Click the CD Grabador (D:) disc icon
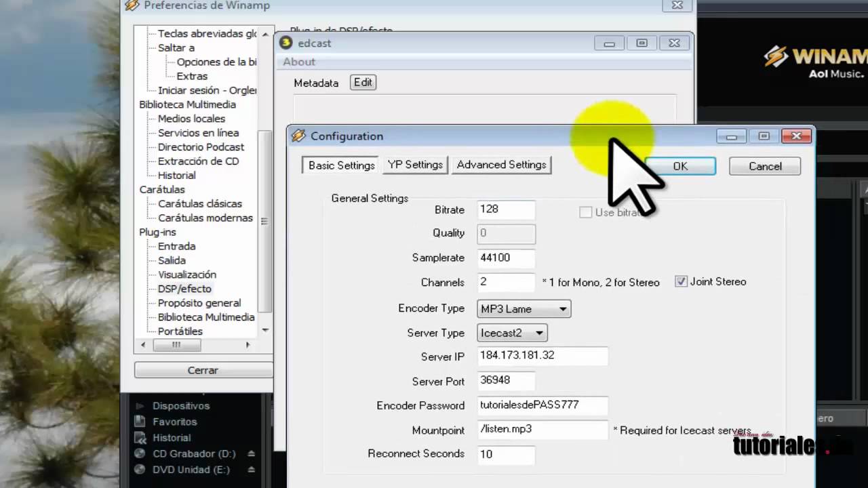The height and width of the screenshot is (488, 868). coord(140,453)
